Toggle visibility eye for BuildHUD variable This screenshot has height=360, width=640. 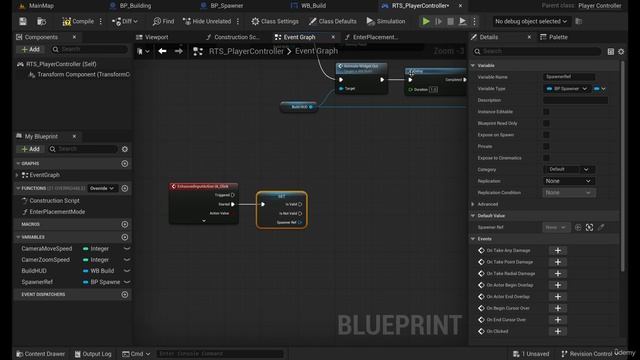[127, 271]
